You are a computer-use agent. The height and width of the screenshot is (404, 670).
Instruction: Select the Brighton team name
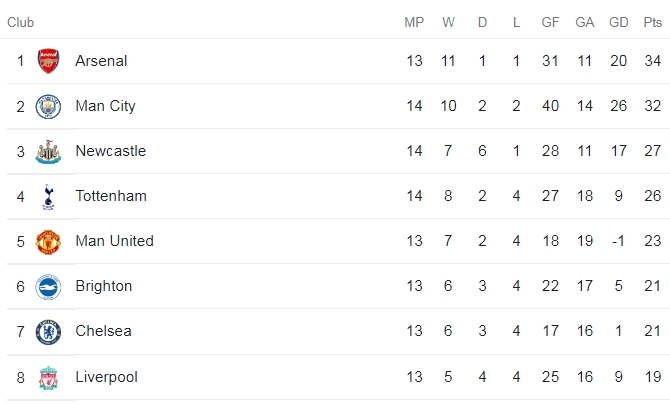click(104, 286)
